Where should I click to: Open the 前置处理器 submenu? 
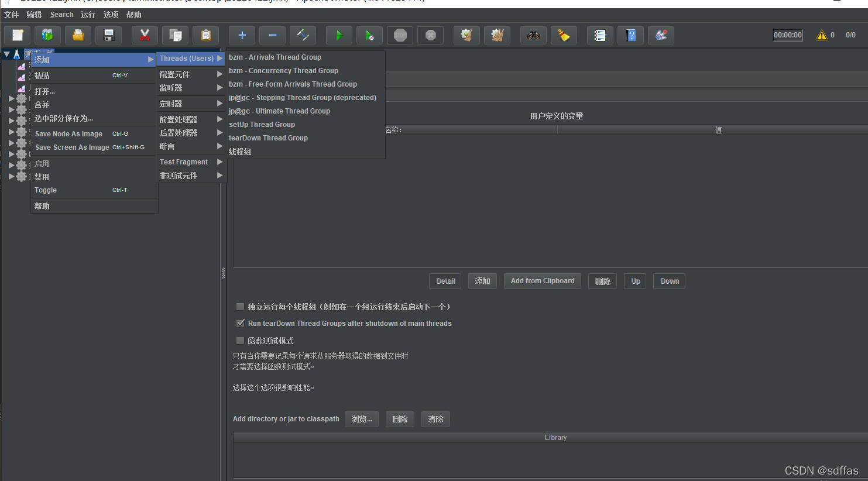tap(191, 119)
